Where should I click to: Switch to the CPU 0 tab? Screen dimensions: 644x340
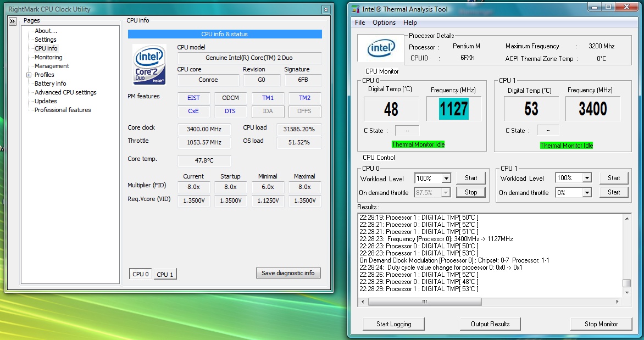point(141,274)
